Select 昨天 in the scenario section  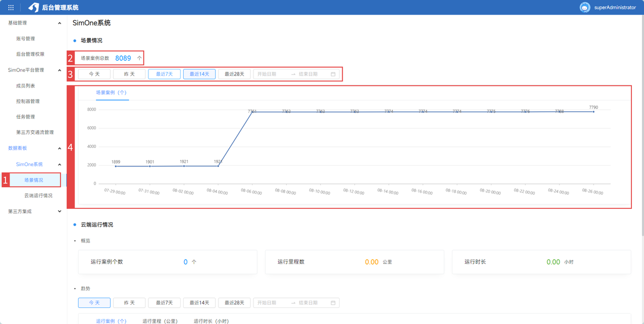pos(129,74)
